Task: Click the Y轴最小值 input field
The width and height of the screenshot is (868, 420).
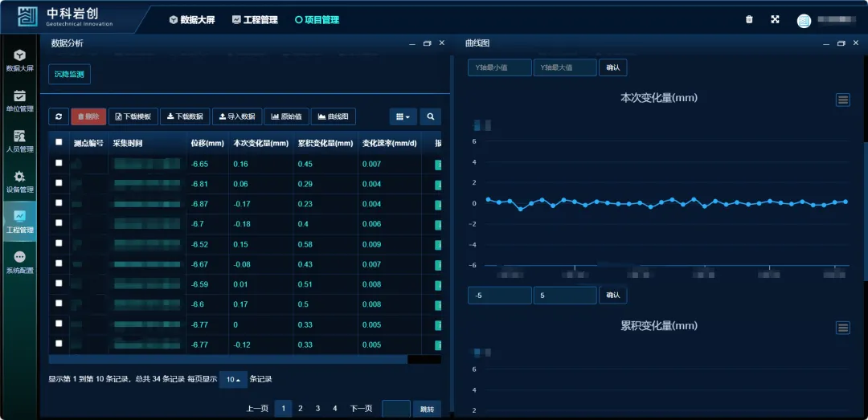Action: [x=499, y=67]
